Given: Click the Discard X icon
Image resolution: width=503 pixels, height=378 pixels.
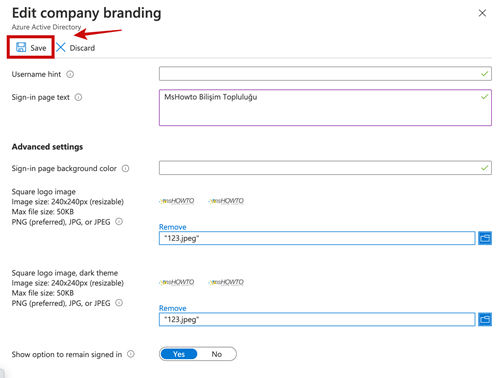Looking at the screenshot, I should (x=61, y=47).
